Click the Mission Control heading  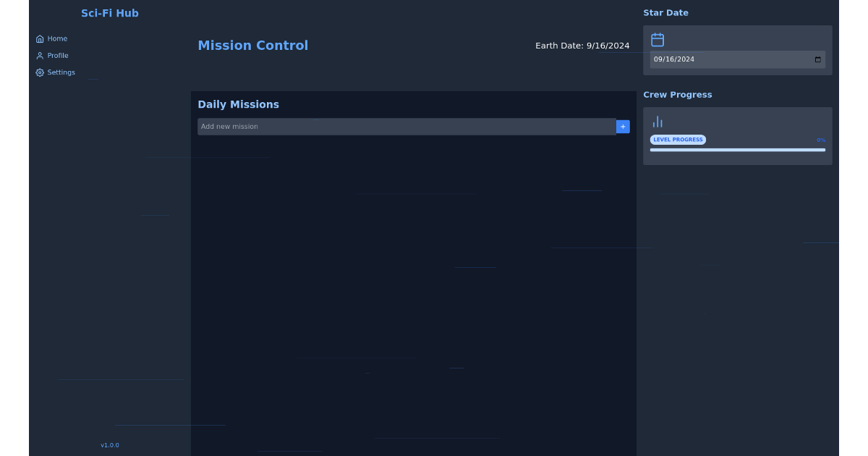coord(253,46)
